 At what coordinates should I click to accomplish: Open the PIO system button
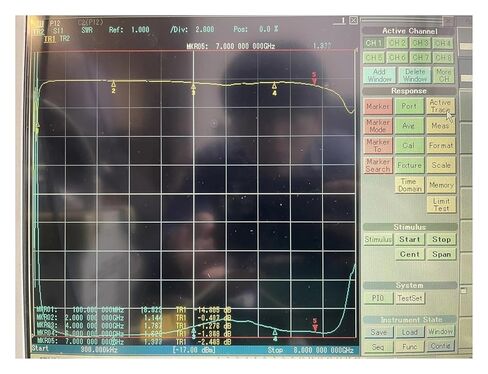[x=378, y=298]
